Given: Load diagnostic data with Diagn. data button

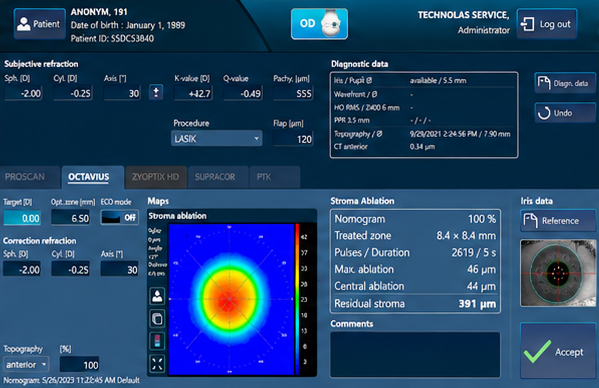Looking at the screenshot, I should 565,83.
